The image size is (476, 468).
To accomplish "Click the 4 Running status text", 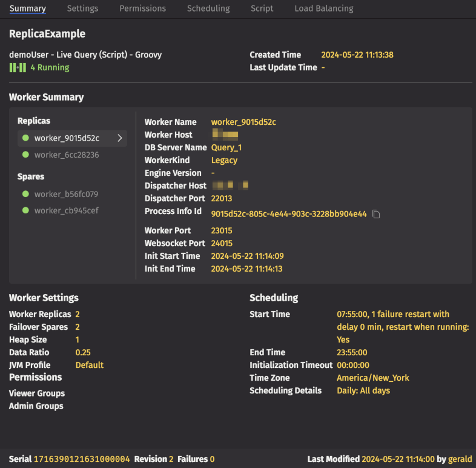I will tap(50, 68).
